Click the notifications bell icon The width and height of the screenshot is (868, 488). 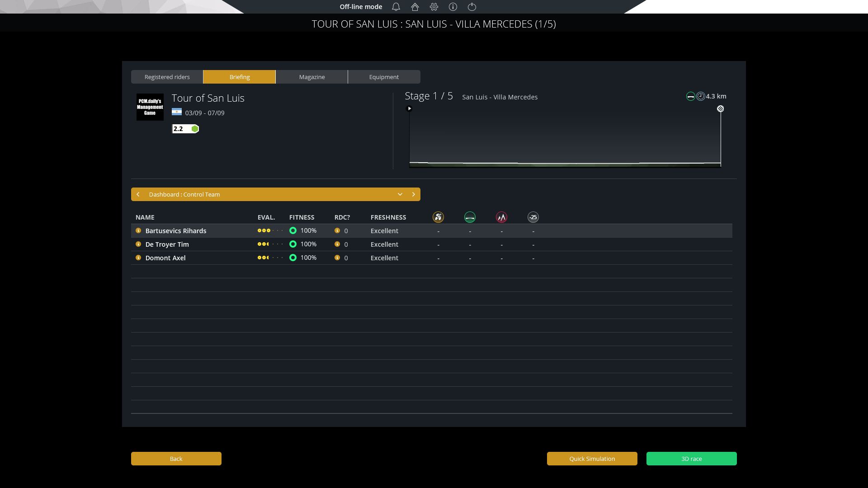point(396,7)
